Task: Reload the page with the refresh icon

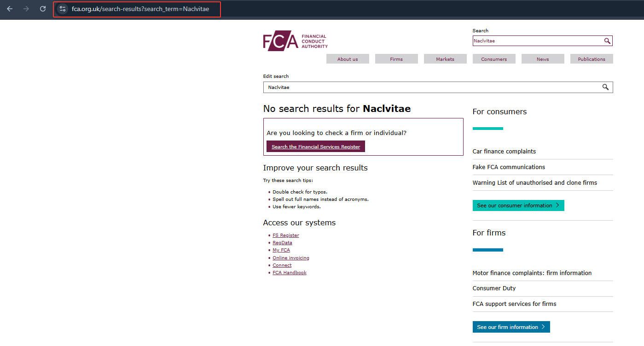Action: 43,9
